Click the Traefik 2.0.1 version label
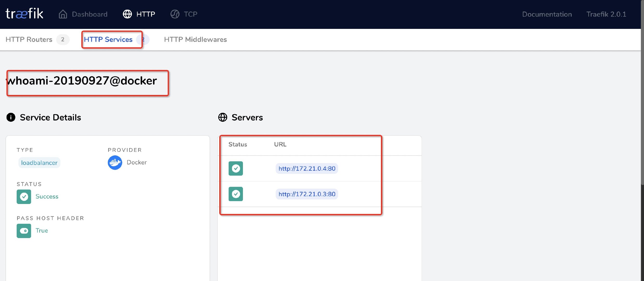Screen dimensions: 644x281 pyautogui.click(x=606, y=14)
